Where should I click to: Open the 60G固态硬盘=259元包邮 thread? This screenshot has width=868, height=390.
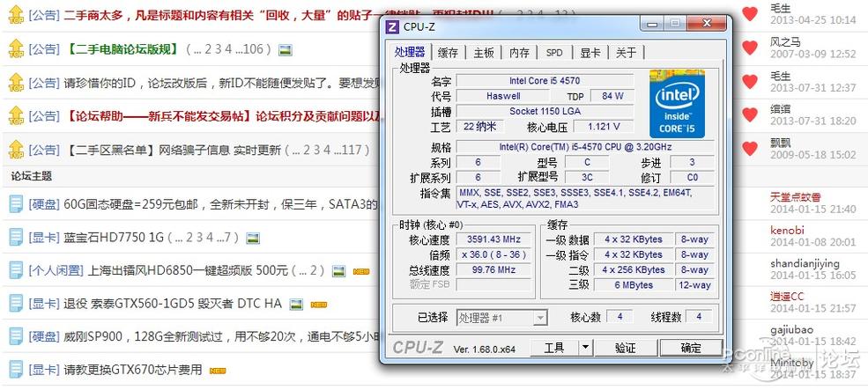(221, 204)
